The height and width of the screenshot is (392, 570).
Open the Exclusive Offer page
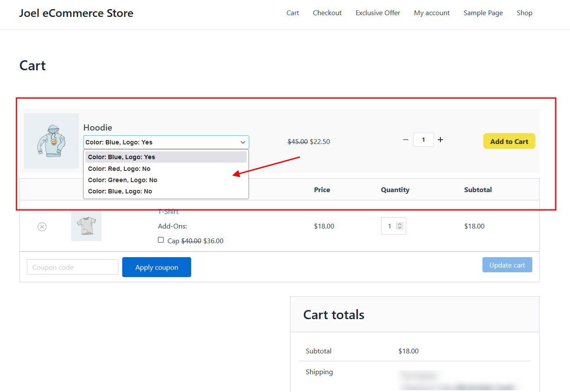coord(378,13)
